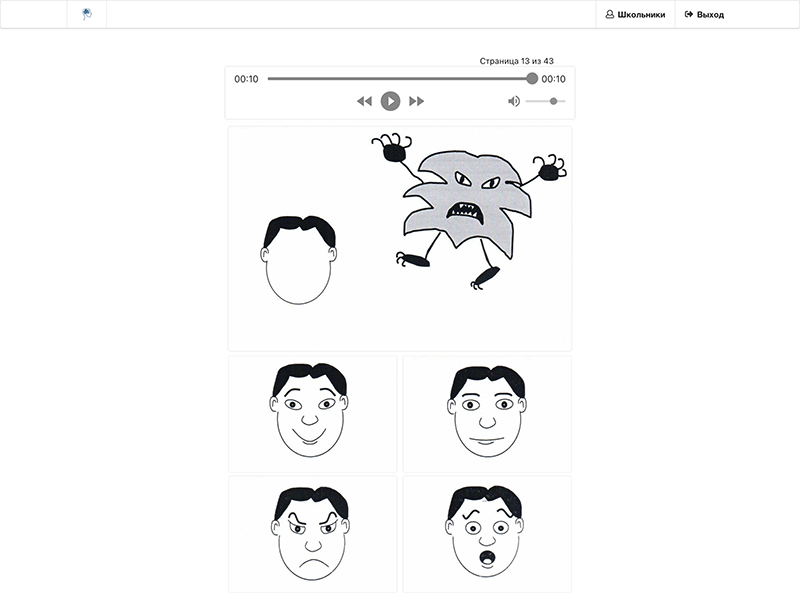Click the site logo icon in the header
The height and width of the screenshot is (600, 800).
click(87, 14)
